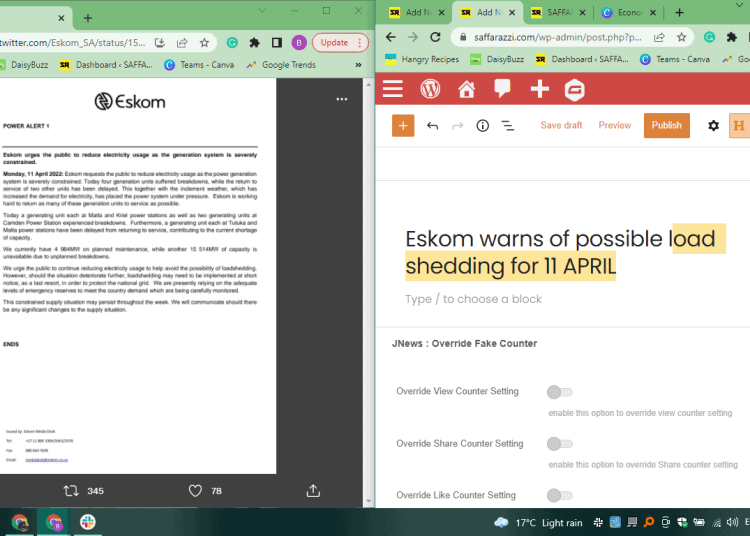Close the second Add New tab

tap(512, 13)
